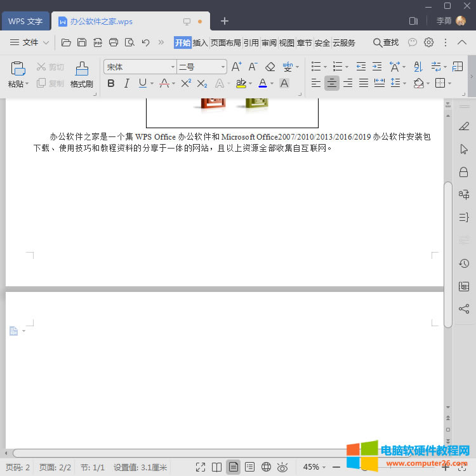The width and height of the screenshot is (476, 476).
Task: Click the Format Painter (格式刷) tool
Action: click(x=81, y=74)
